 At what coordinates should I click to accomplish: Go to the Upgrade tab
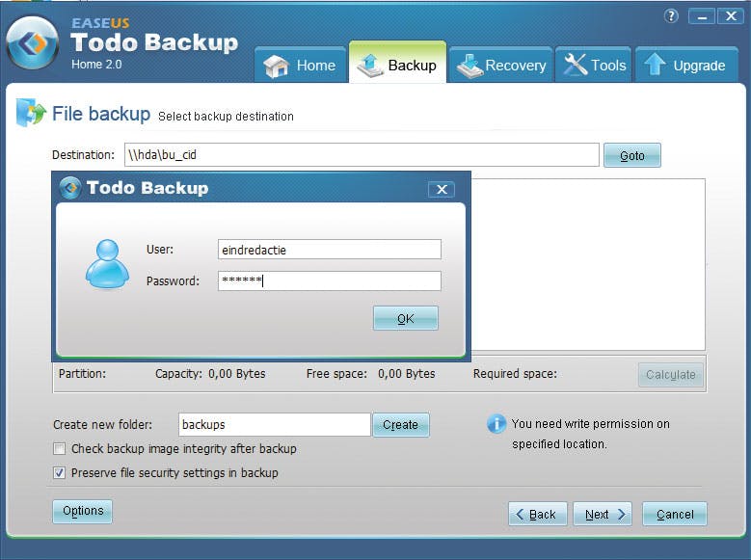tap(685, 66)
